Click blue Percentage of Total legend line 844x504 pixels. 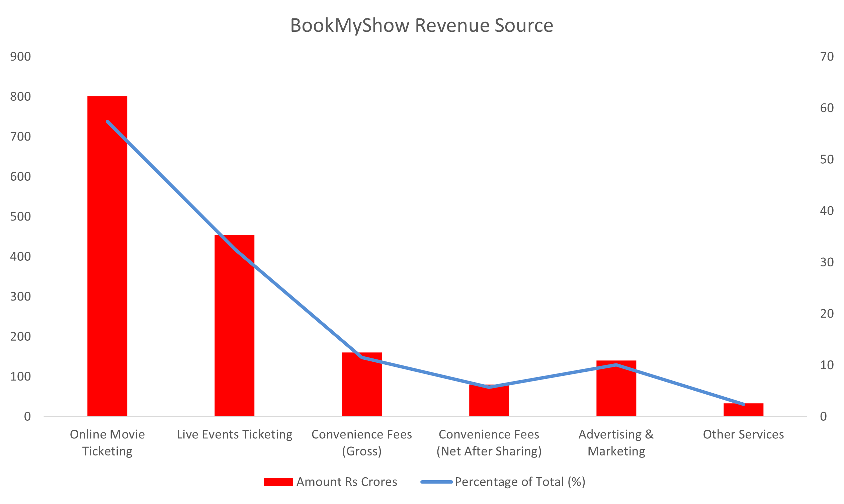[x=436, y=482]
